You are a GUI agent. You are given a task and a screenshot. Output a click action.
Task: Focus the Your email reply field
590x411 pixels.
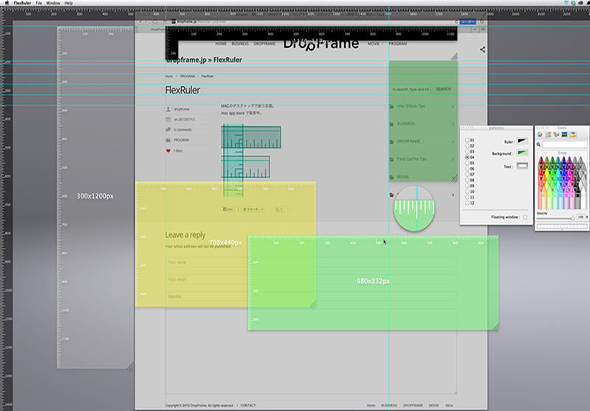311,280
